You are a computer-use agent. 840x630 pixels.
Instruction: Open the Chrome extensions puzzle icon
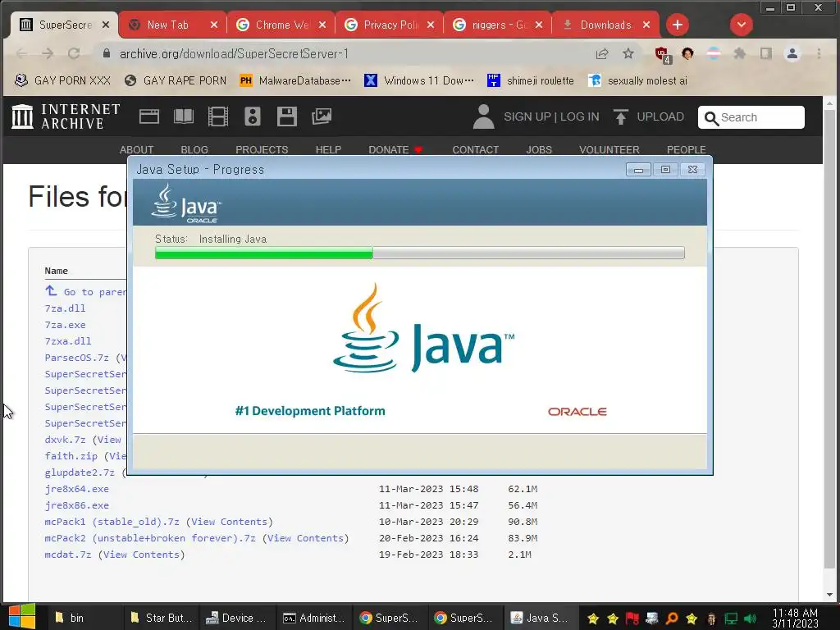740,53
